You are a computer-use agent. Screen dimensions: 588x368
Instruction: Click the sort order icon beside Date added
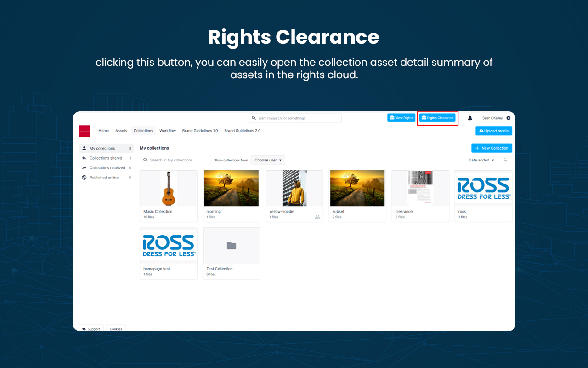[506, 160]
